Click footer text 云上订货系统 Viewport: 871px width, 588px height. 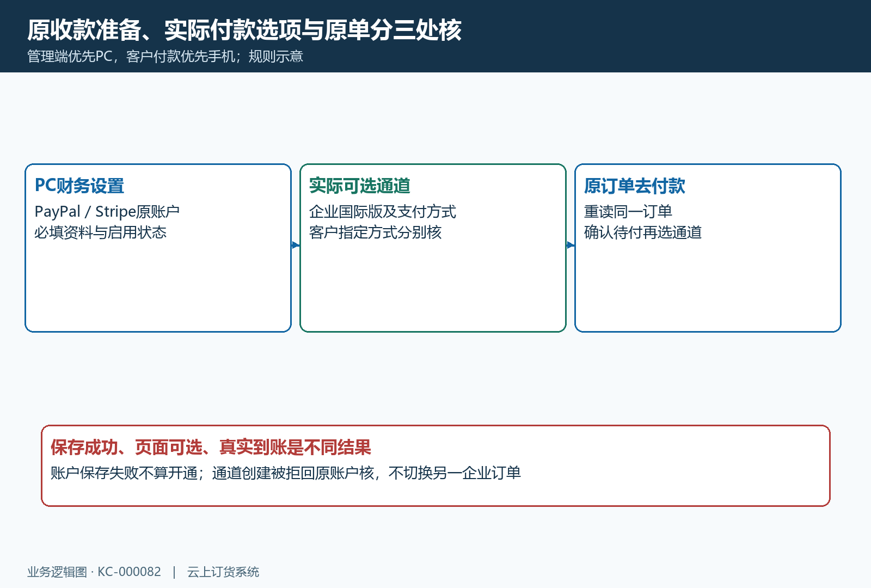point(223,572)
